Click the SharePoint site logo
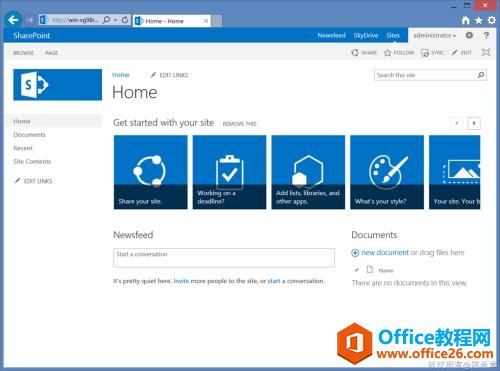 [58, 85]
